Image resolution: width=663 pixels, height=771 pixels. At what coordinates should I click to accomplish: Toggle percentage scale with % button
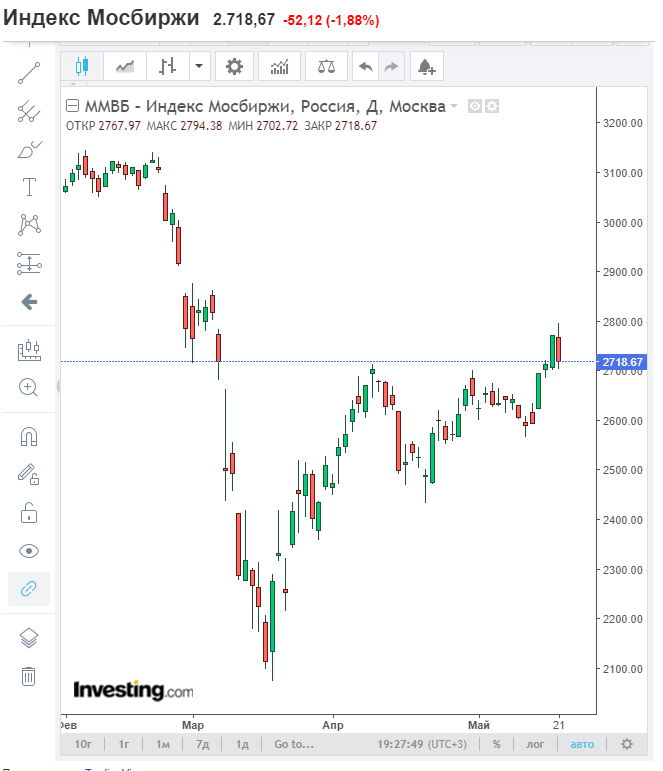[497, 744]
